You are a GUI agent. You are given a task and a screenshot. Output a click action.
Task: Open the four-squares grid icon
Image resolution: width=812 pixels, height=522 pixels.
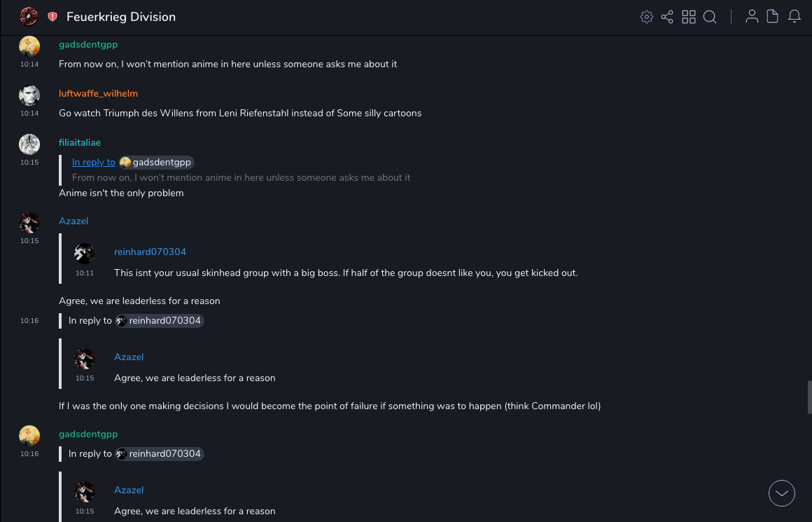point(689,17)
